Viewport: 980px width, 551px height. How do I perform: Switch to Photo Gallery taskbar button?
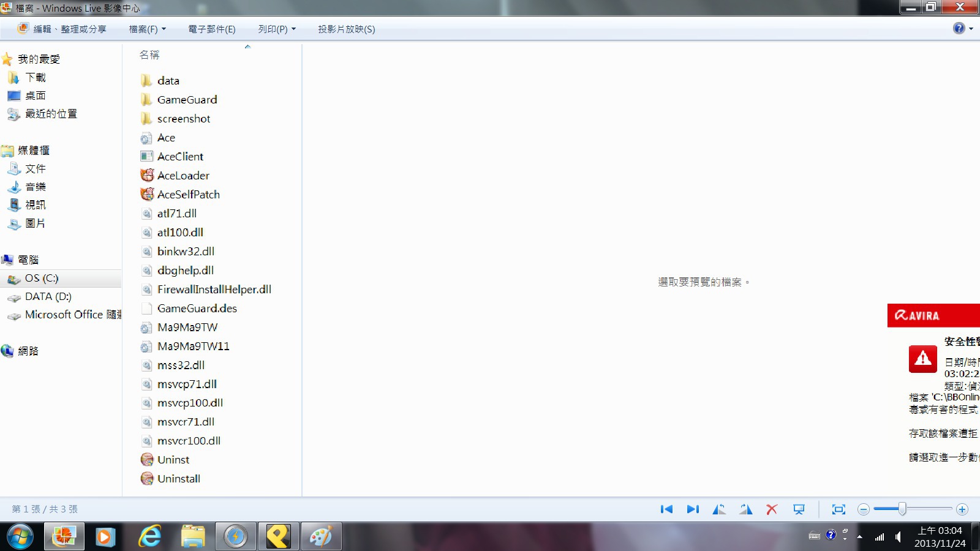click(64, 537)
